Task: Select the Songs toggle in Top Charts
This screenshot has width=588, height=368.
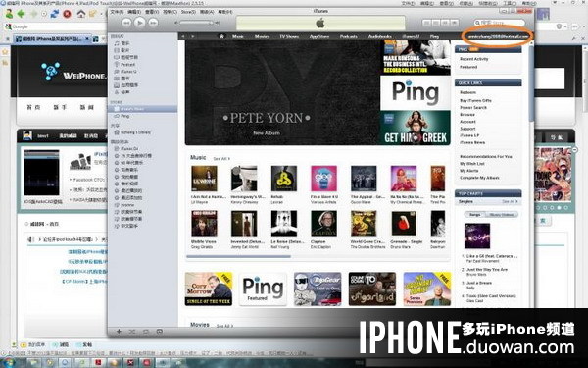Action: click(x=474, y=215)
